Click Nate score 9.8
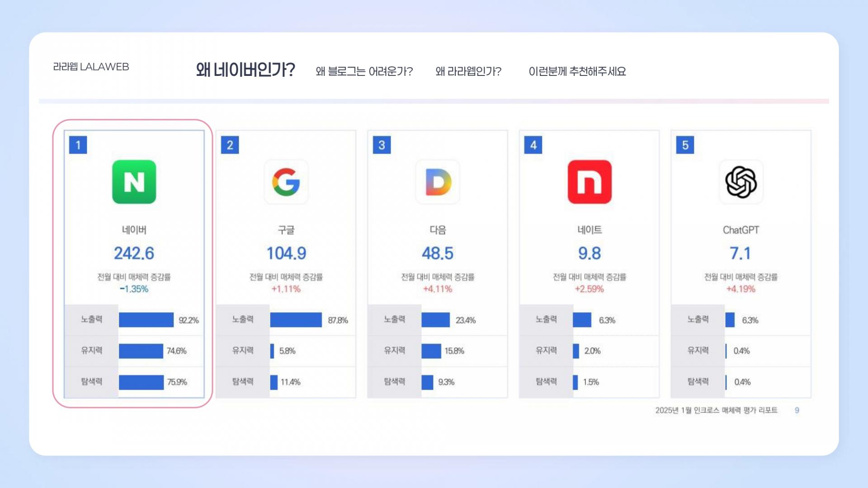This screenshot has height=488, width=868. click(x=590, y=253)
